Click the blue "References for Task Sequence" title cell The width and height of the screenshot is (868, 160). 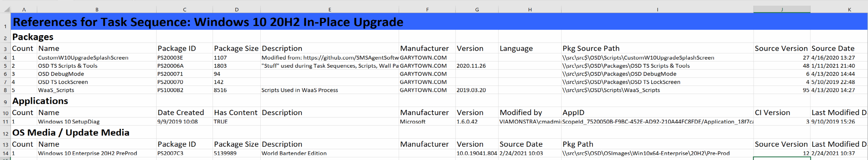pyautogui.click(x=208, y=22)
